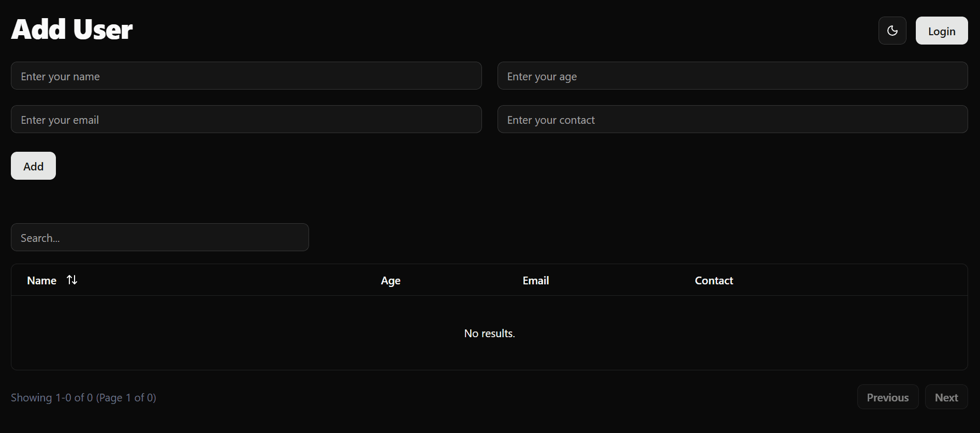Screen dimensions: 980x433
Task: Click the 'Add User' page heading
Action: [x=72, y=30]
